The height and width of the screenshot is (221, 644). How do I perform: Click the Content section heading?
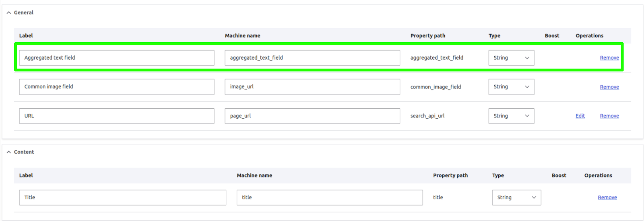[24, 152]
